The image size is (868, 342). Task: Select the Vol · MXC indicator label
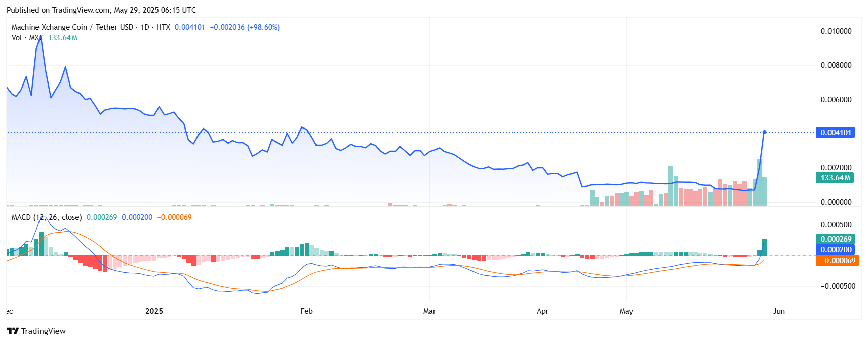(27, 38)
